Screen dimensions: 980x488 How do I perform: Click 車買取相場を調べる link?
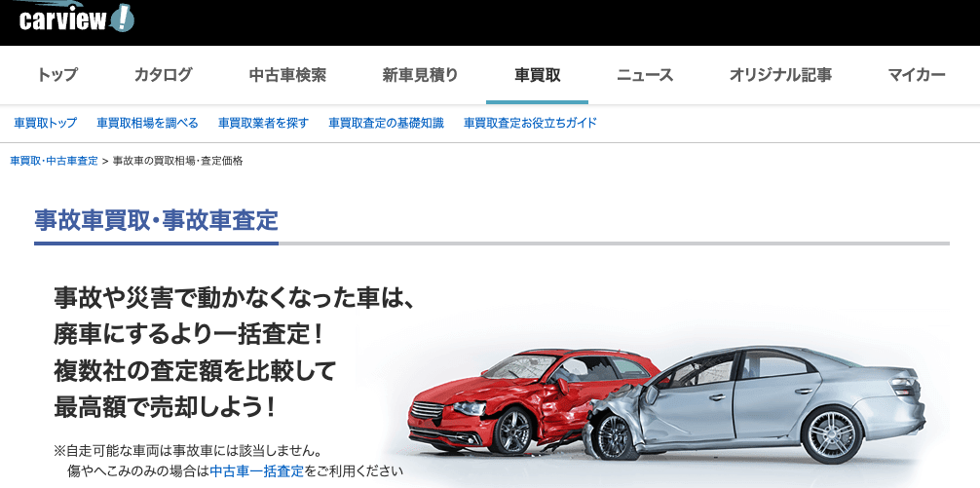pos(147,123)
